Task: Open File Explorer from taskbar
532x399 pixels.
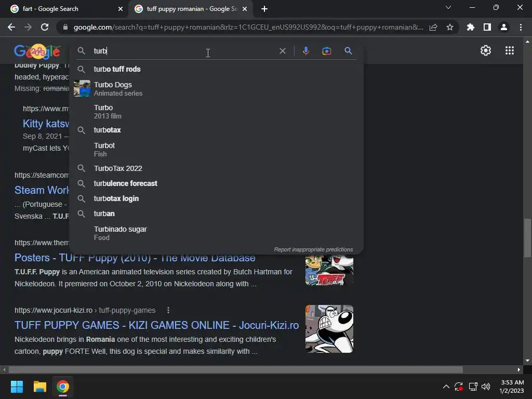Action: [x=39, y=387]
